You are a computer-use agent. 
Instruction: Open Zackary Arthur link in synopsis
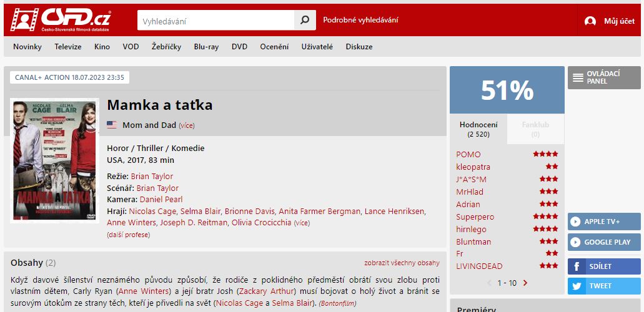[267, 292]
